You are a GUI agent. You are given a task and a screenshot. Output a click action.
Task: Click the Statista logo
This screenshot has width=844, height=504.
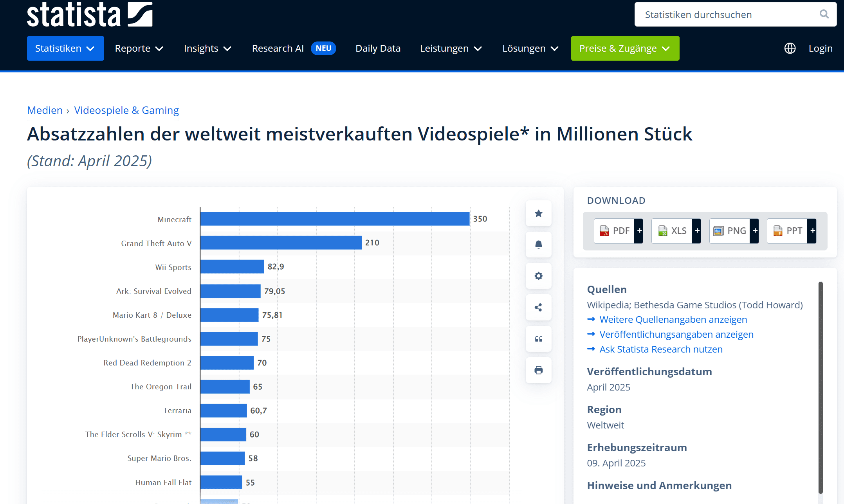pyautogui.click(x=90, y=14)
